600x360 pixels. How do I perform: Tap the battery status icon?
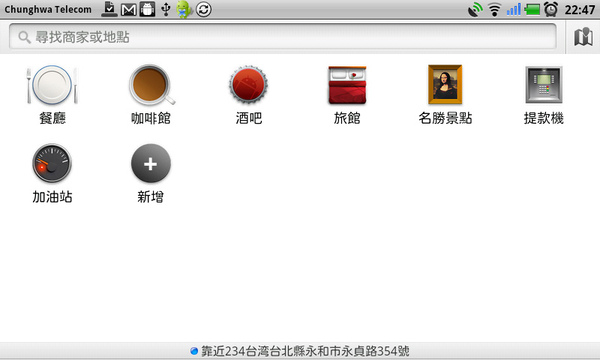pos(532,10)
